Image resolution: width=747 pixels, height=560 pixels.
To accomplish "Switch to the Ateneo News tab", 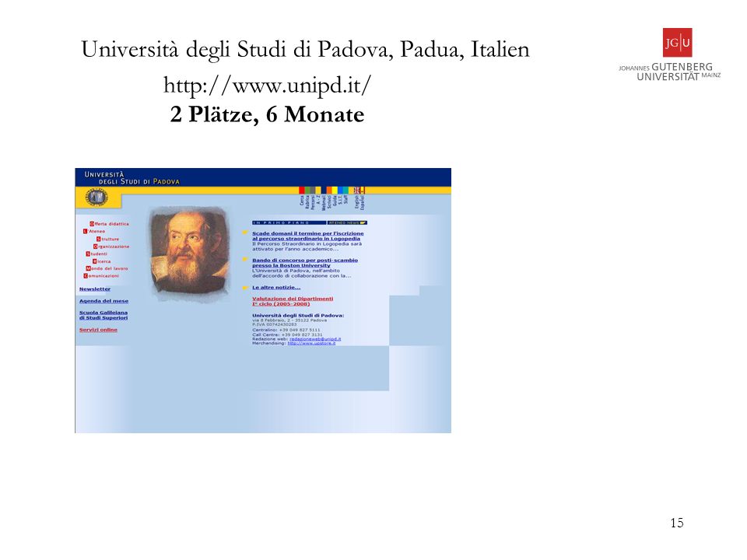I will point(347,222).
